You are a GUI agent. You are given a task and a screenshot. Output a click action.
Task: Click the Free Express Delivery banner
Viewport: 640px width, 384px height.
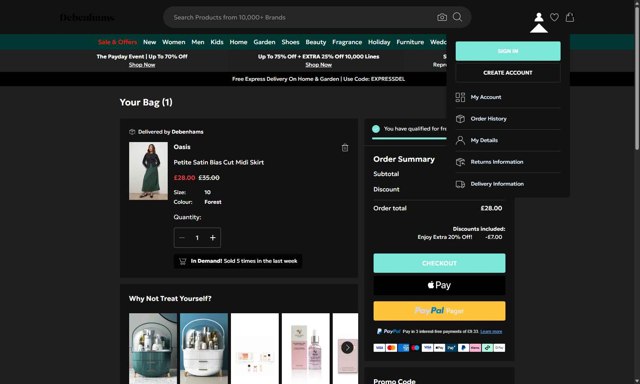pyautogui.click(x=318, y=79)
